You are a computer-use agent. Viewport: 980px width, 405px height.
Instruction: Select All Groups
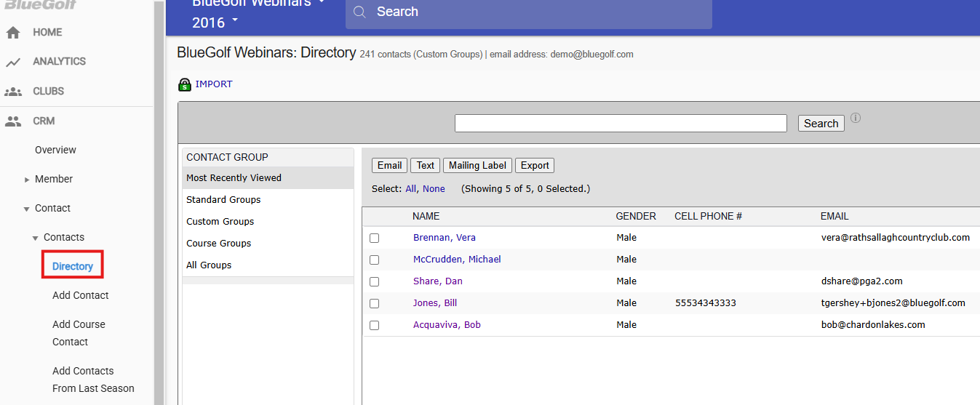point(268,265)
